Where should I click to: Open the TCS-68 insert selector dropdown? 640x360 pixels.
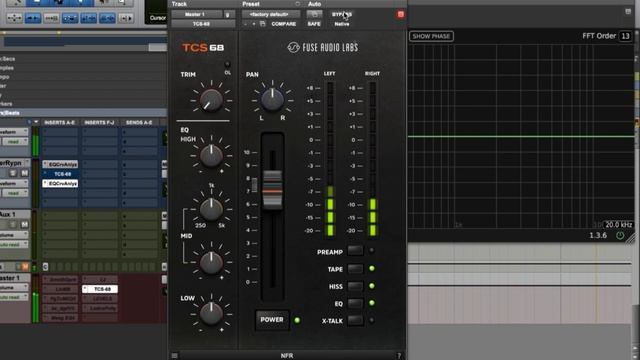[203, 24]
